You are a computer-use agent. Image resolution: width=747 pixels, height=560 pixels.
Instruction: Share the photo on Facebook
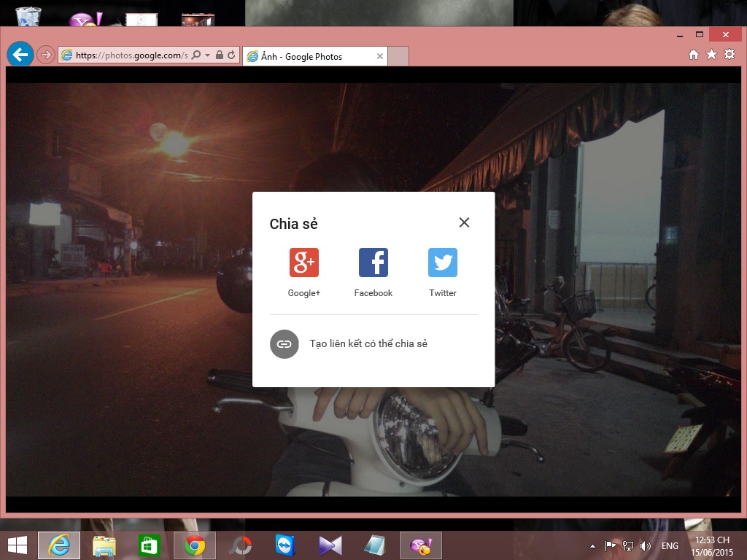373,263
